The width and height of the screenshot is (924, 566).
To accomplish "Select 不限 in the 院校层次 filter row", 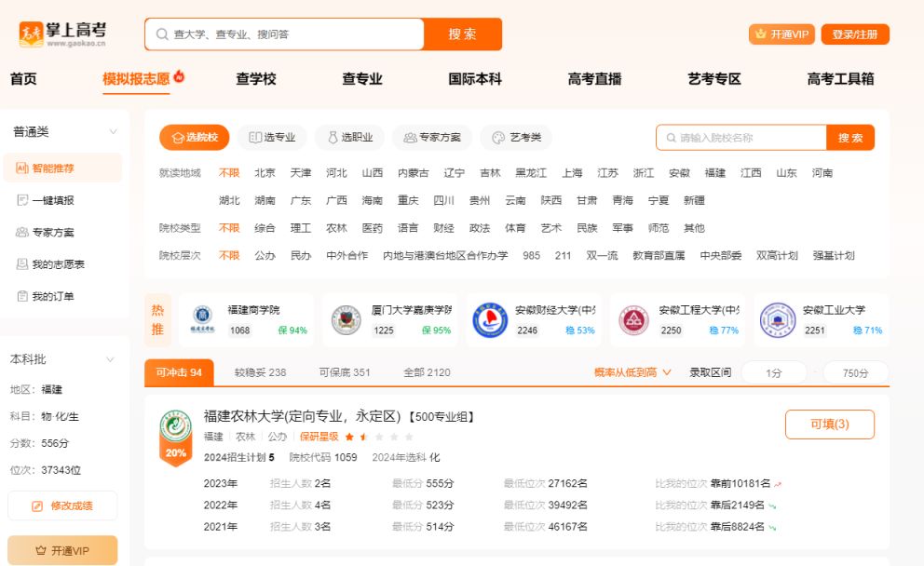I will pyautogui.click(x=229, y=256).
